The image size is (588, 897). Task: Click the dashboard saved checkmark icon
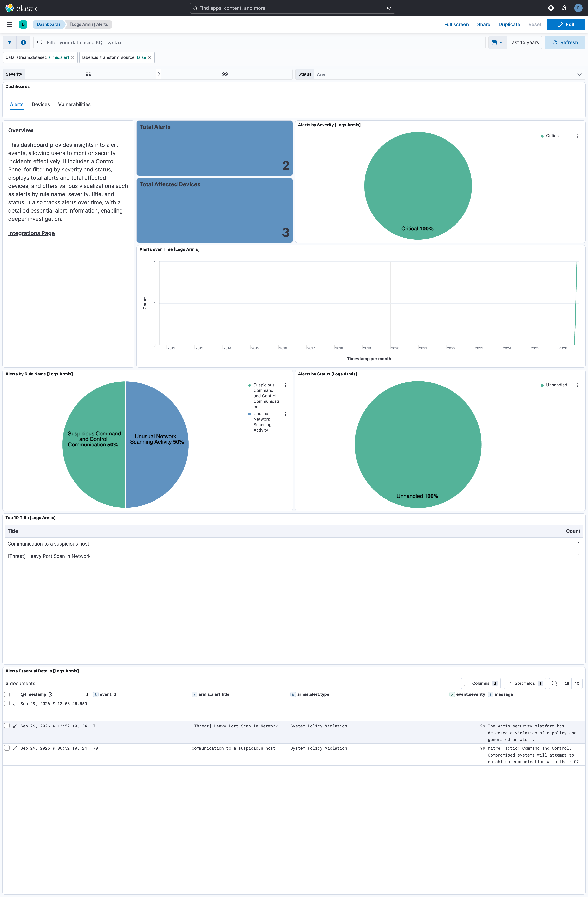117,24
